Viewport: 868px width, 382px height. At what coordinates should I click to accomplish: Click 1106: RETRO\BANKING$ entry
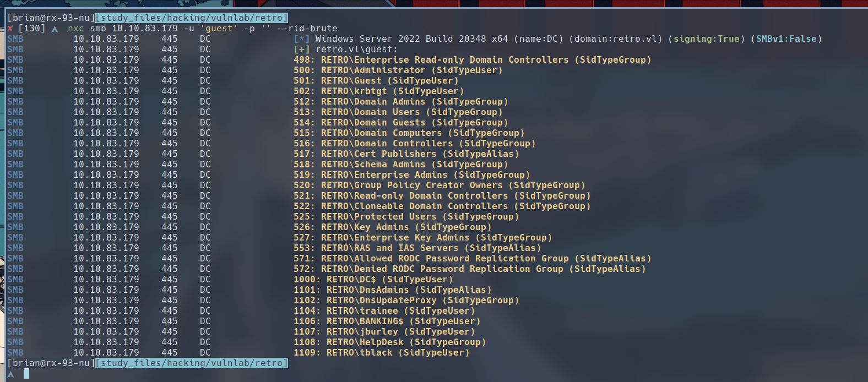[x=387, y=321]
